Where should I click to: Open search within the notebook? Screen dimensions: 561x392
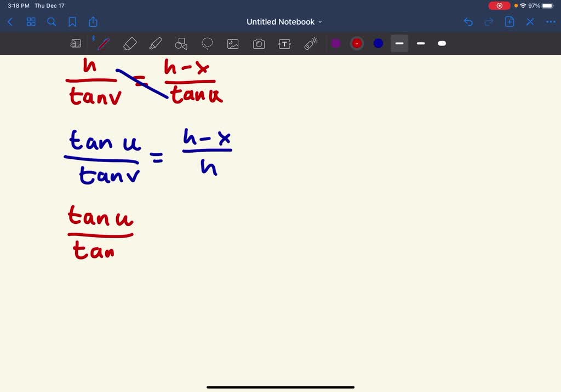pos(51,22)
